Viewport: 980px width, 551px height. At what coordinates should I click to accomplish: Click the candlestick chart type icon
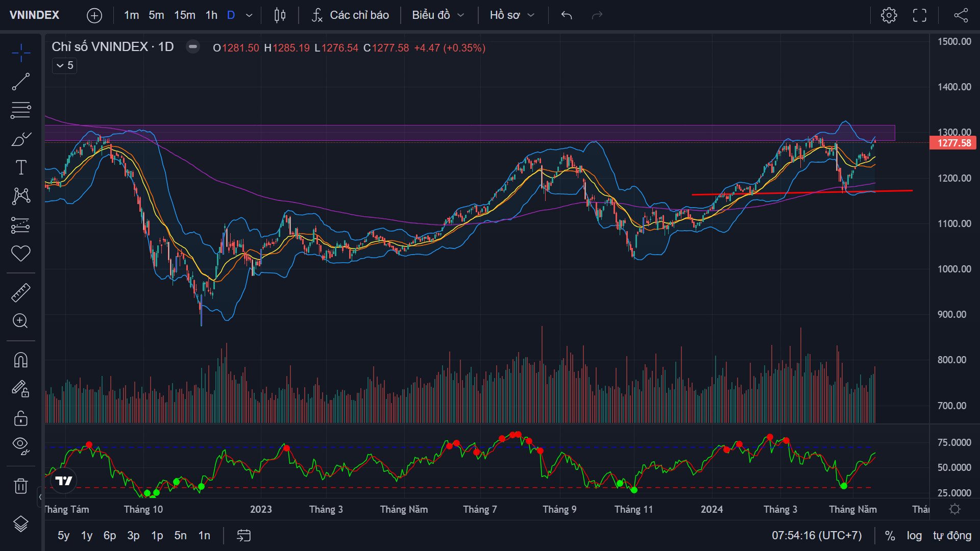(x=280, y=15)
